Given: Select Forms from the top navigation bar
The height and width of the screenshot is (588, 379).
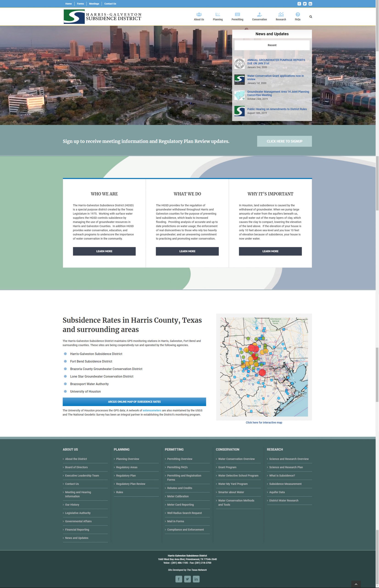Looking at the screenshot, I should pyautogui.click(x=80, y=3).
